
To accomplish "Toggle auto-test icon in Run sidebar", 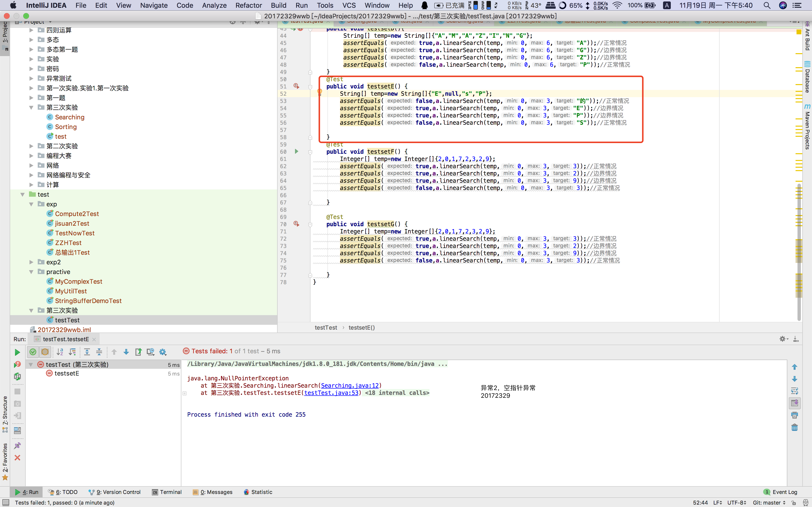I will pos(17,377).
